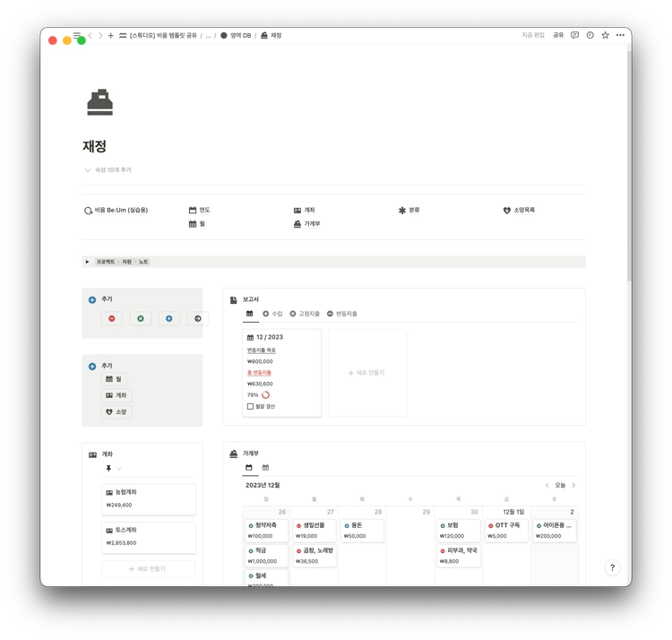This screenshot has height=640, width=672.
Task: Click 공유 share button in top bar
Action: coord(558,35)
